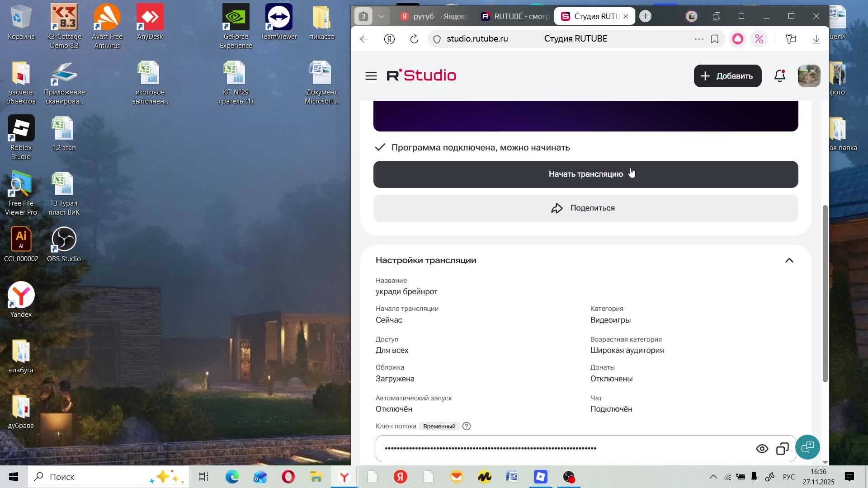Screen dimensions: 868x488
Task: Click the Добавить button
Action: 727,76
